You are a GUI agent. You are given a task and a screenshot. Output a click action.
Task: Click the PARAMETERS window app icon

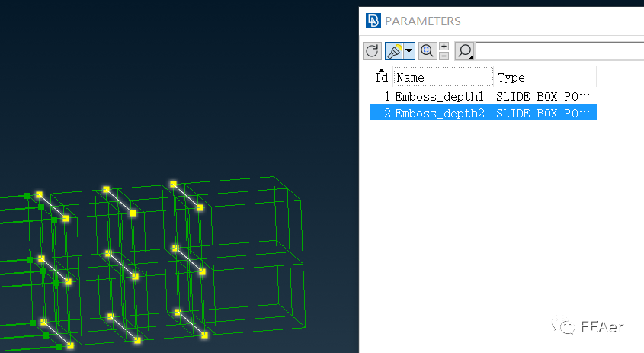(373, 21)
